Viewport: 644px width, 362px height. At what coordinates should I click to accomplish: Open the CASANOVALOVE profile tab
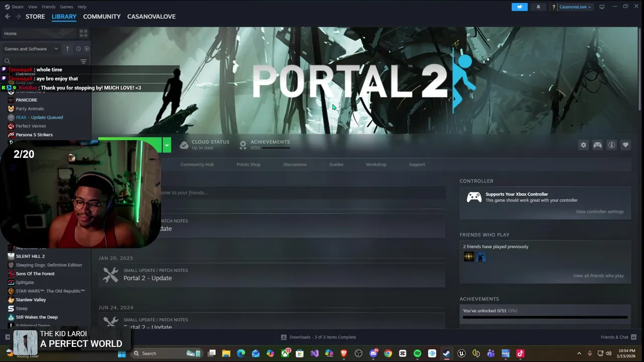(x=151, y=17)
